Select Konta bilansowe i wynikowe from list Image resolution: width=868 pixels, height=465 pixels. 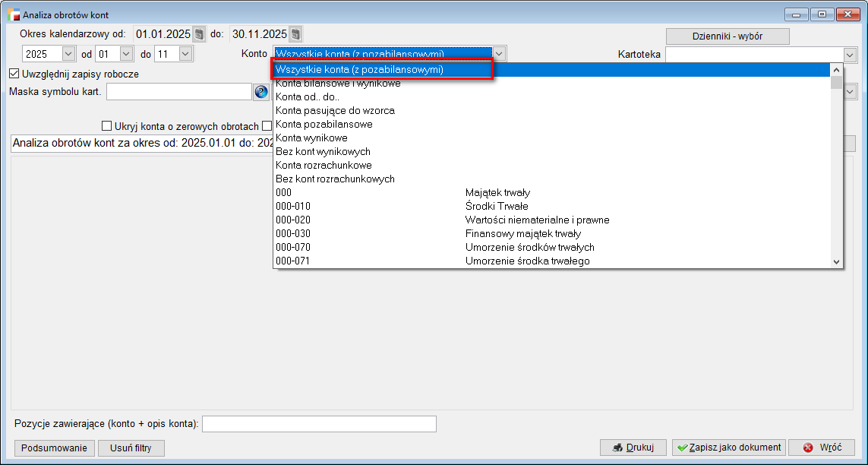(x=338, y=83)
